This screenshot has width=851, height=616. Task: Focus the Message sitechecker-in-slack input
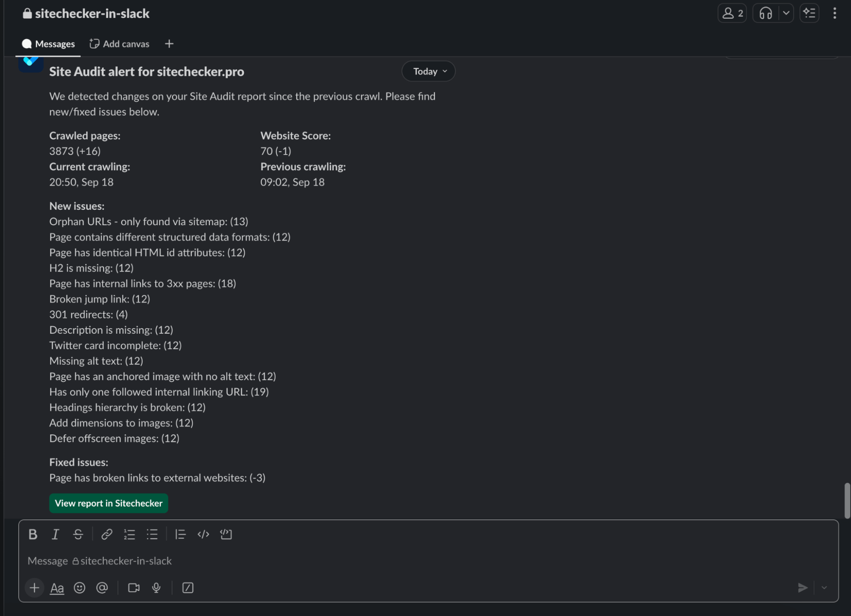coord(428,561)
